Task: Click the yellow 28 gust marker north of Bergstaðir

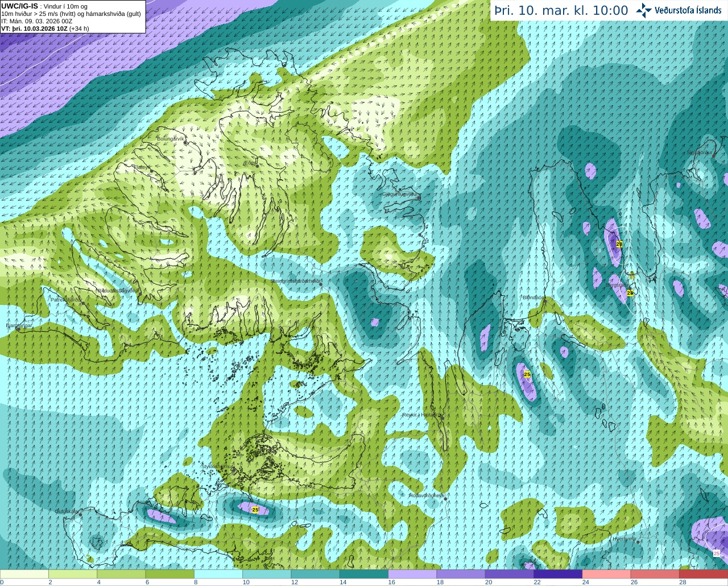Action: (619, 244)
